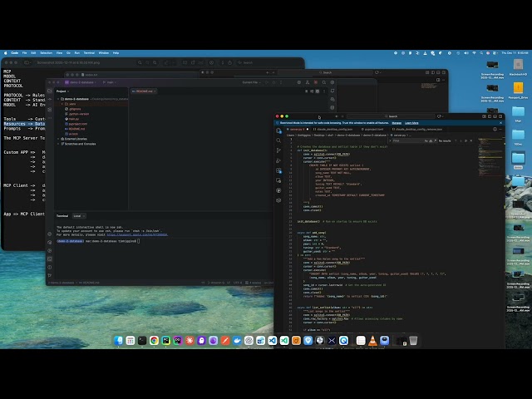Image resolution: width=532 pixels, height=399 pixels.
Task: Open the Search view in VS Code activity bar
Action: (279, 140)
